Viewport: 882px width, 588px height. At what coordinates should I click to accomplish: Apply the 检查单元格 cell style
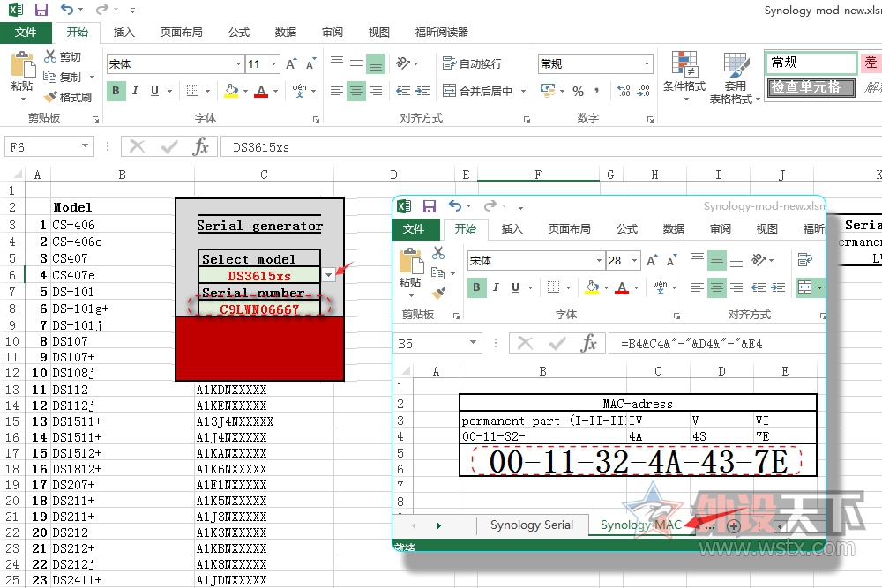[x=811, y=87]
